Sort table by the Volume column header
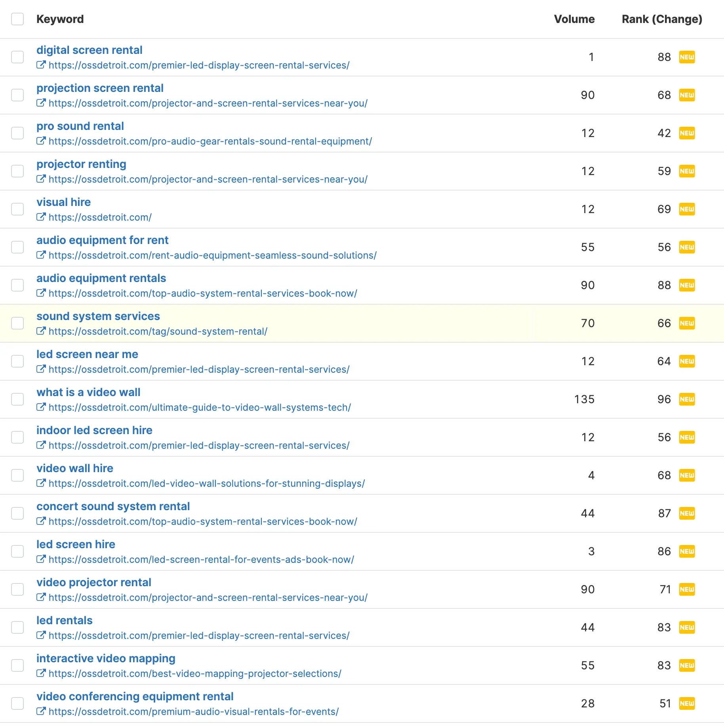 [x=574, y=19]
